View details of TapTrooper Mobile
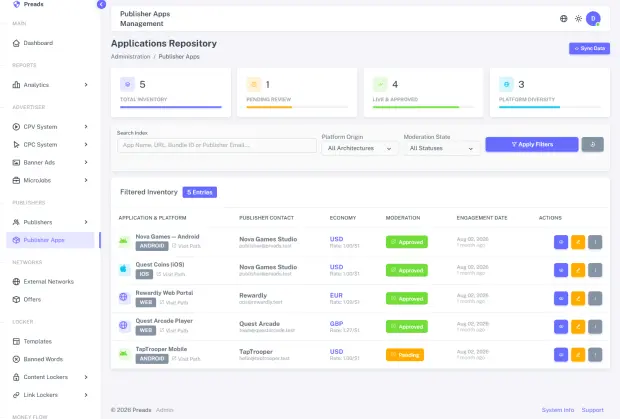Viewport: 620px width, 419px height. click(561, 355)
